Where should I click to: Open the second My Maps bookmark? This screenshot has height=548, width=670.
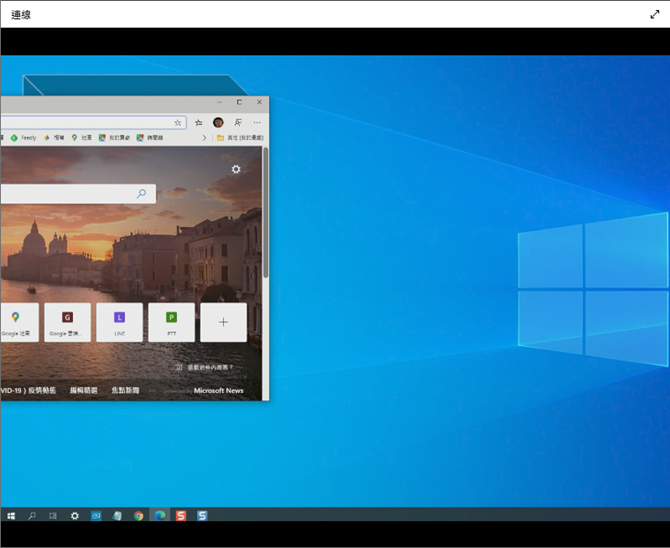point(150,138)
